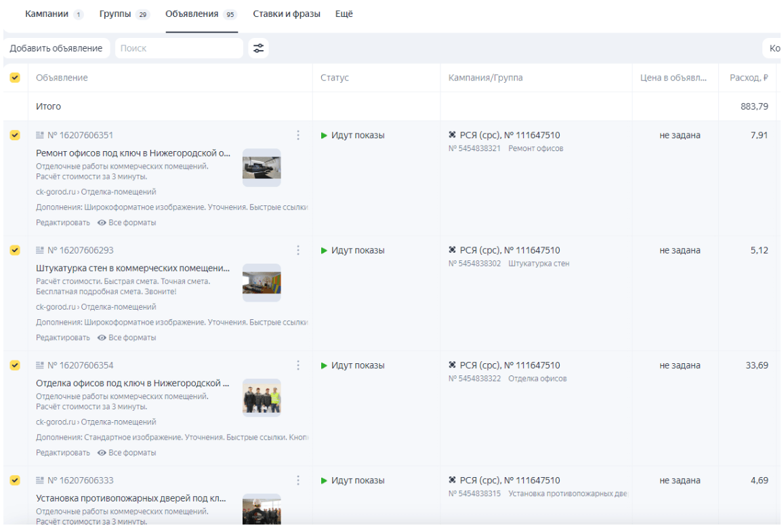Show Все форматы for Штукатурка стен ad

click(127, 337)
